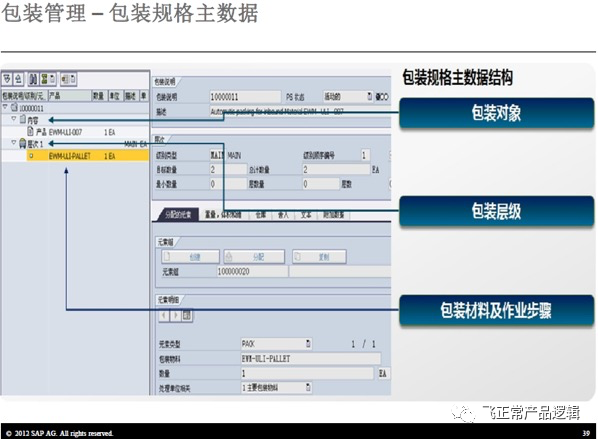
Task: Click the previous element arrow icon
Action: click(164, 315)
